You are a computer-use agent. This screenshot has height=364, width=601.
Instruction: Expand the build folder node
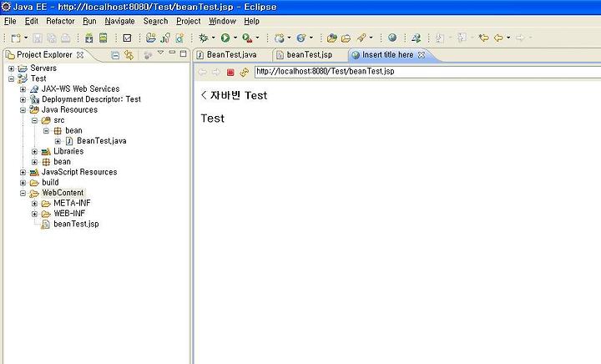pos(23,183)
